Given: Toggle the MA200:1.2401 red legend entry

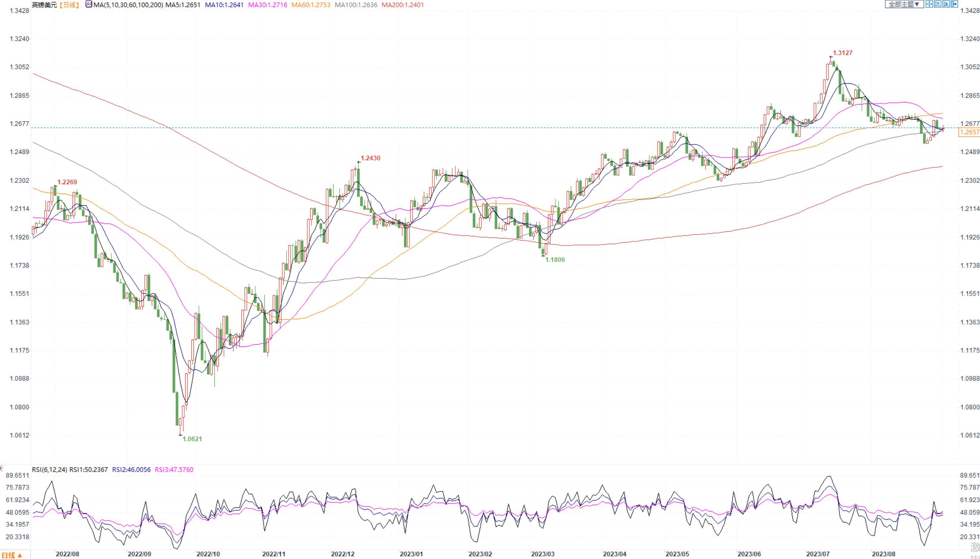Looking at the screenshot, I should point(402,5).
